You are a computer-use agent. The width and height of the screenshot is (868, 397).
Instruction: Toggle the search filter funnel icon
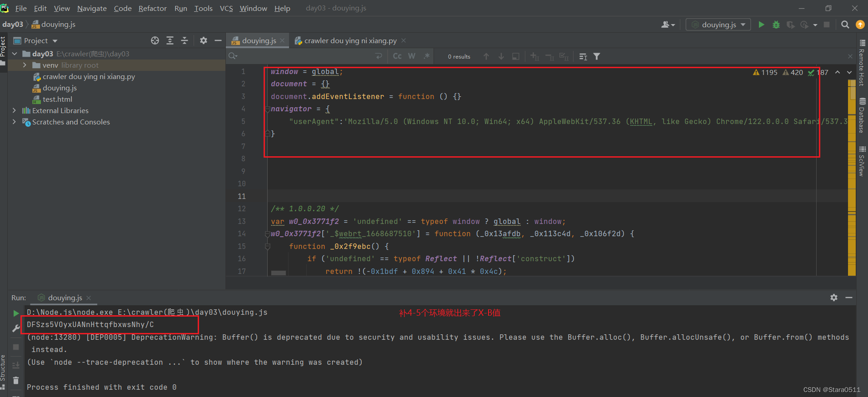pos(597,56)
